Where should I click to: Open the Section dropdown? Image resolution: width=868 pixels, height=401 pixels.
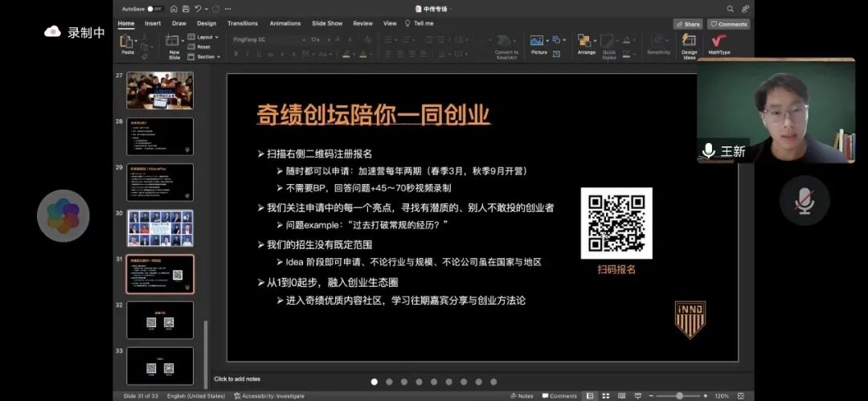click(x=203, y=56)
